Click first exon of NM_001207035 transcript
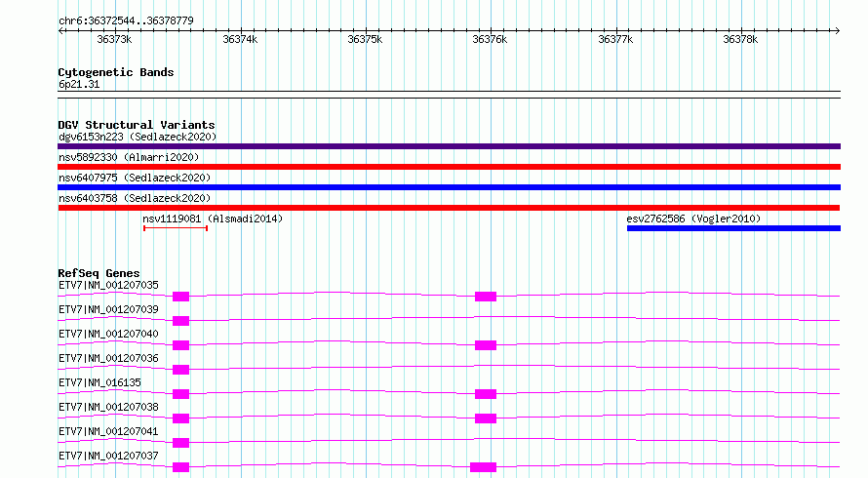 181,297
